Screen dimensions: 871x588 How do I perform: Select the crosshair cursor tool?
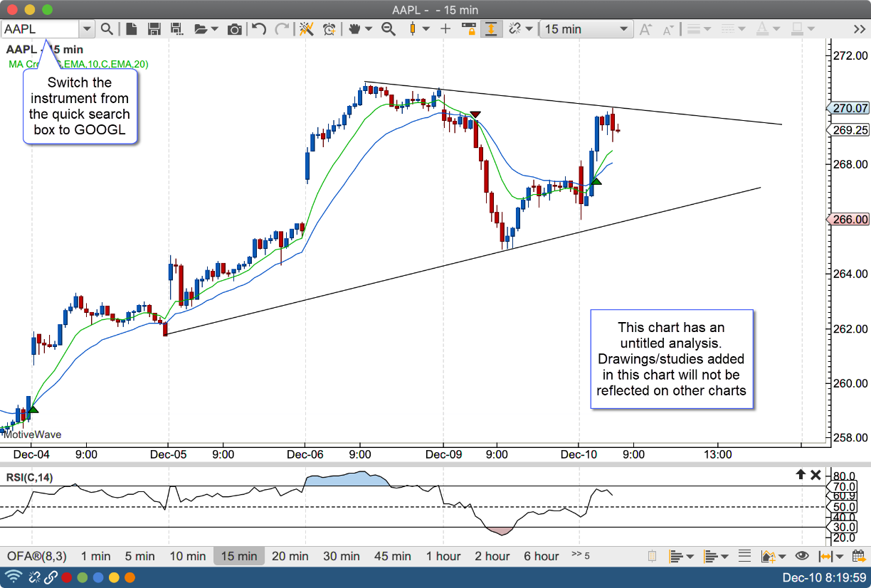[445, 29]
